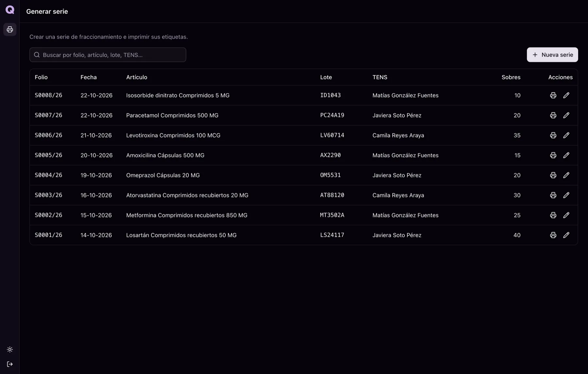Print labels for series S0003/26
Viewport: 588px width, 374px height.
click(x=553, y=195)
